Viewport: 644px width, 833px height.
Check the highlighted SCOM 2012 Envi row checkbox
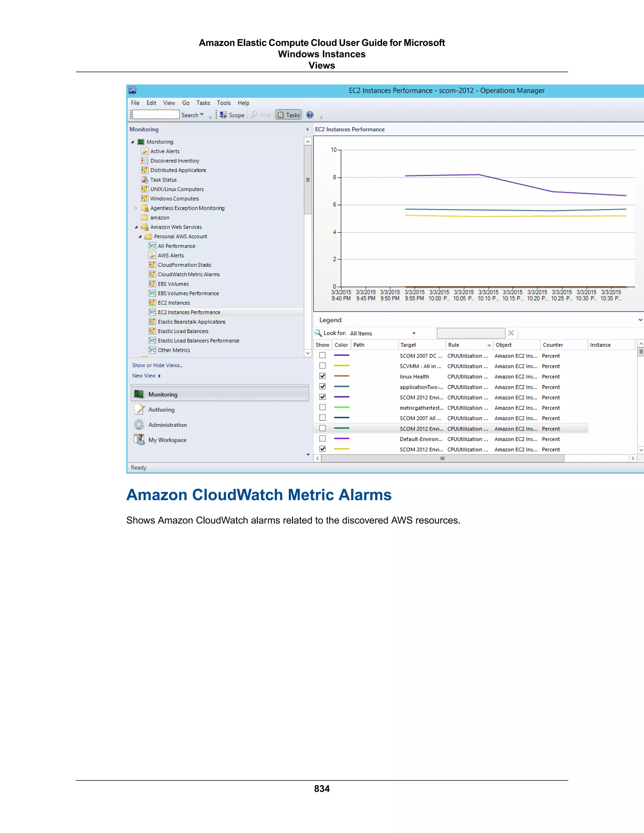point(322,428)
